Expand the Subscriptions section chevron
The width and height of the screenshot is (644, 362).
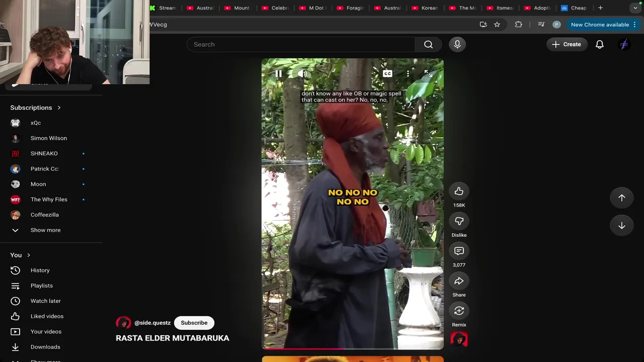[59, 108]
